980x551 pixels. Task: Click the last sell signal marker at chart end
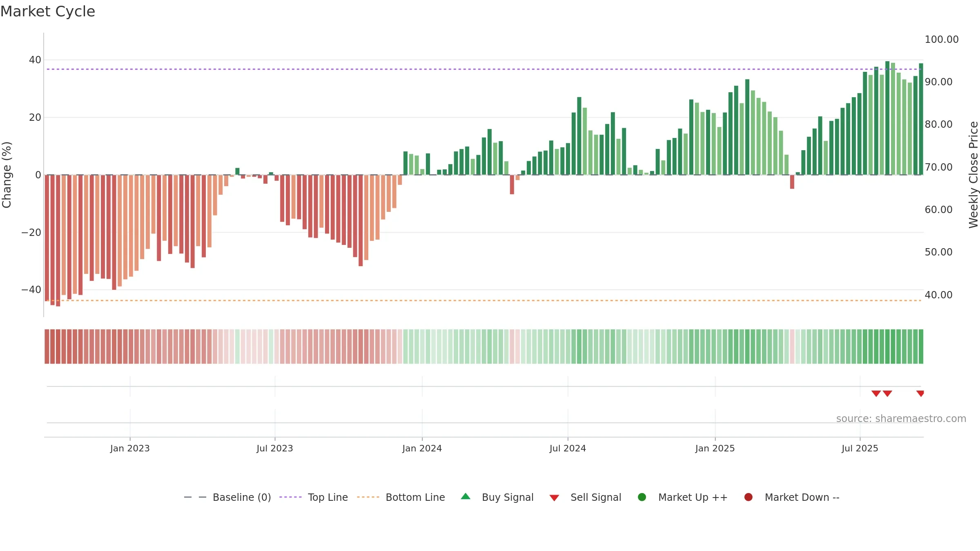920,393
